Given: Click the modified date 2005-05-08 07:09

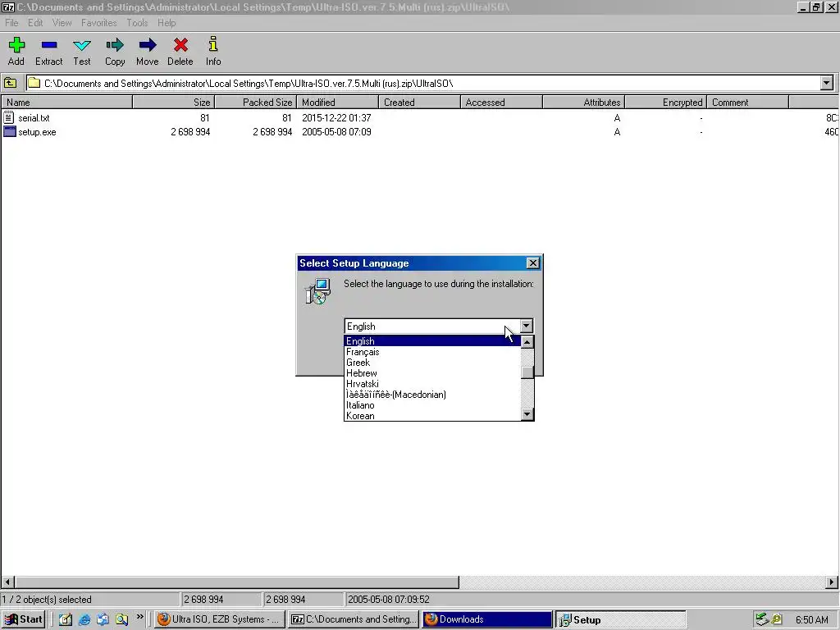Looking at the screenshot, I should [x=336, y=132].
